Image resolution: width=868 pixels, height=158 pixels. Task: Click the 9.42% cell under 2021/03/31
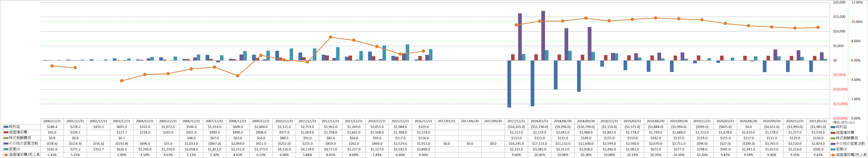point(818,155)
